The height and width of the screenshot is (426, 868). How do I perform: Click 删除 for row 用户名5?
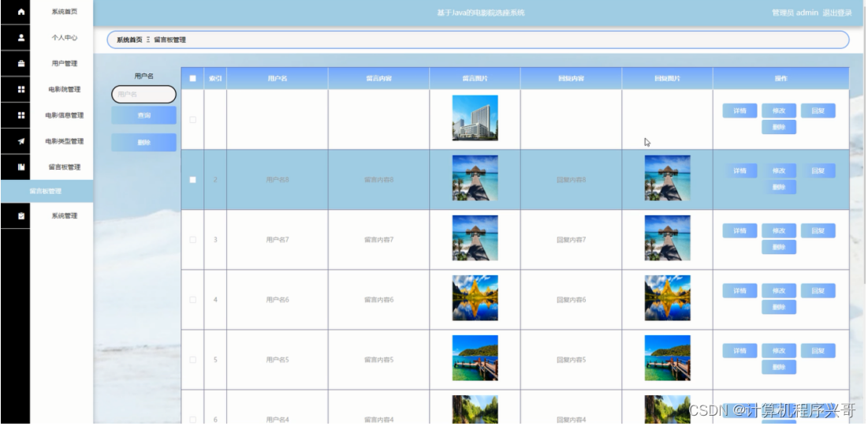point(779,367)
